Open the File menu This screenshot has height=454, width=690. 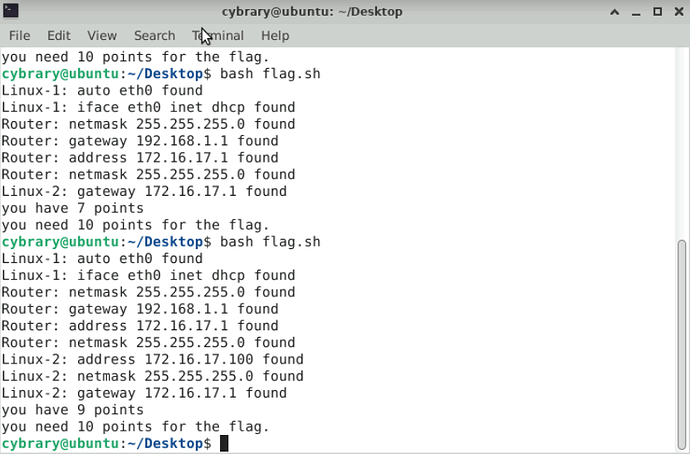pos(19,35)
